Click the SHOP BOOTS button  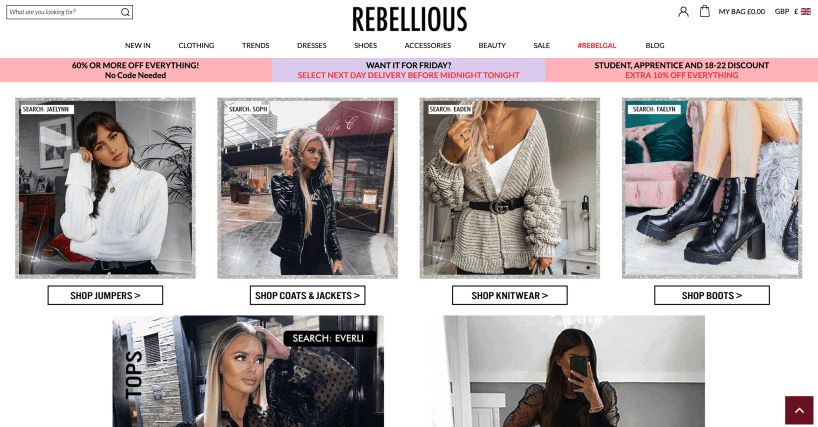(x=712, y=295)
